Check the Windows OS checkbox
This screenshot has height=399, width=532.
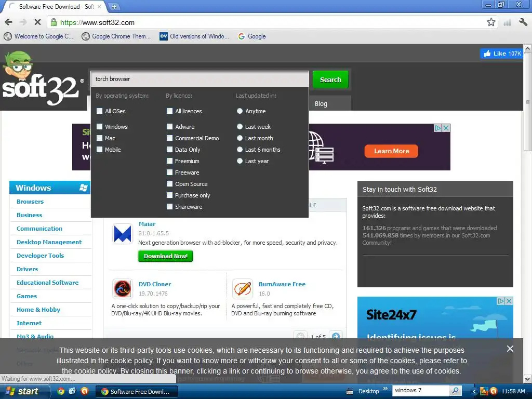(x=99, y=127)
